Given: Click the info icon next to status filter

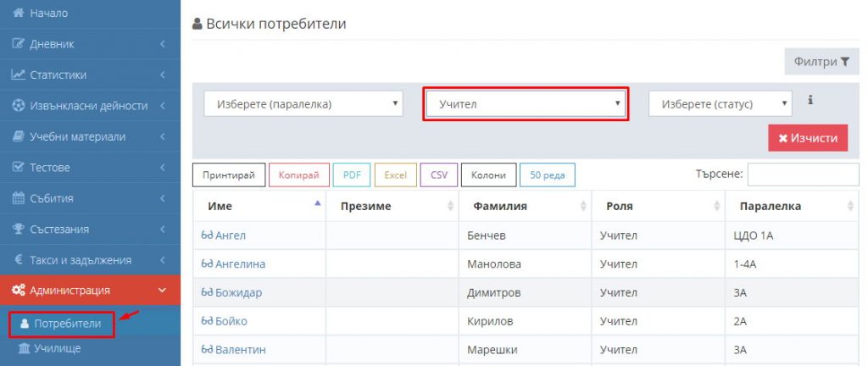Looking at the screenshot, I should tap(810, 100).
